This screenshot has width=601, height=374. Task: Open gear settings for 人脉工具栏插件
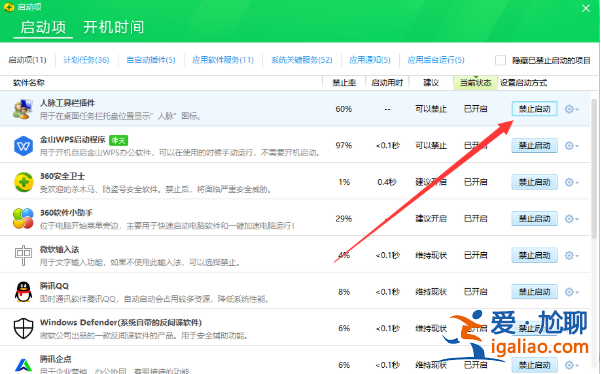571,109
